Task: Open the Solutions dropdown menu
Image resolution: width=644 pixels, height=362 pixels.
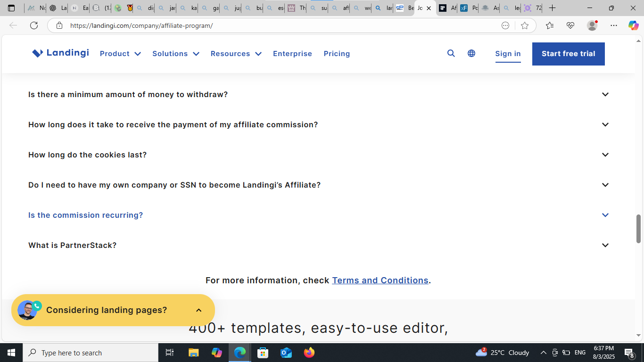Action: [x=176, y=54]
